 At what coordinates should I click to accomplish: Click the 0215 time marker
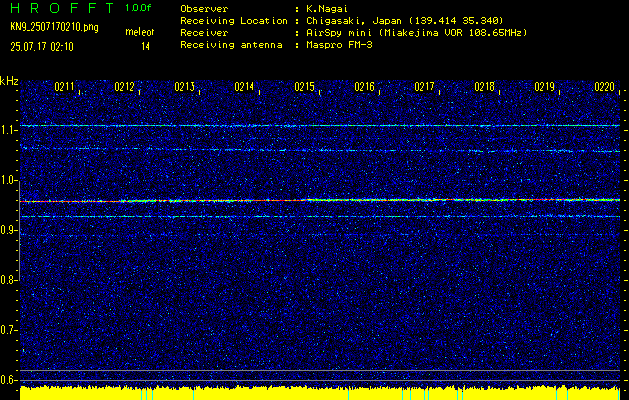(x=304, y=87)
